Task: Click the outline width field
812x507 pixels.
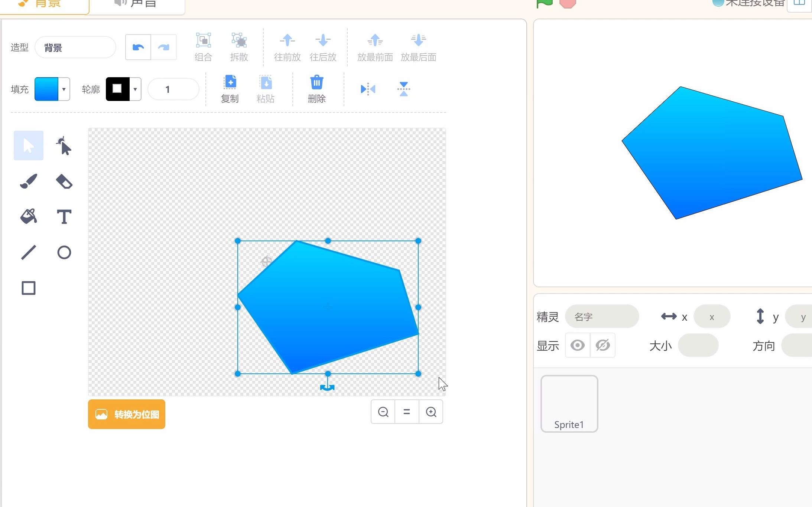Action: pos(173,89)
